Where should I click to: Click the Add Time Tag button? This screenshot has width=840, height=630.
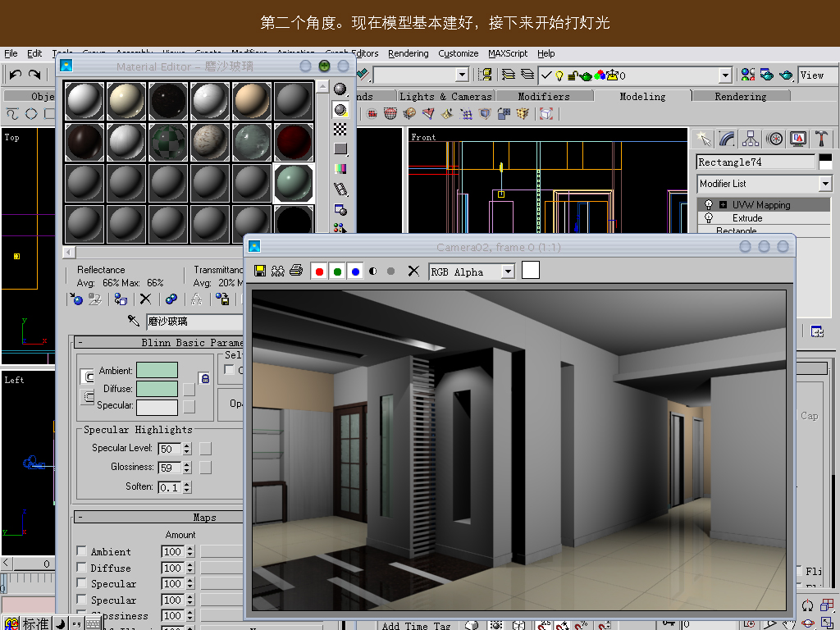click(x=416, y=625)
